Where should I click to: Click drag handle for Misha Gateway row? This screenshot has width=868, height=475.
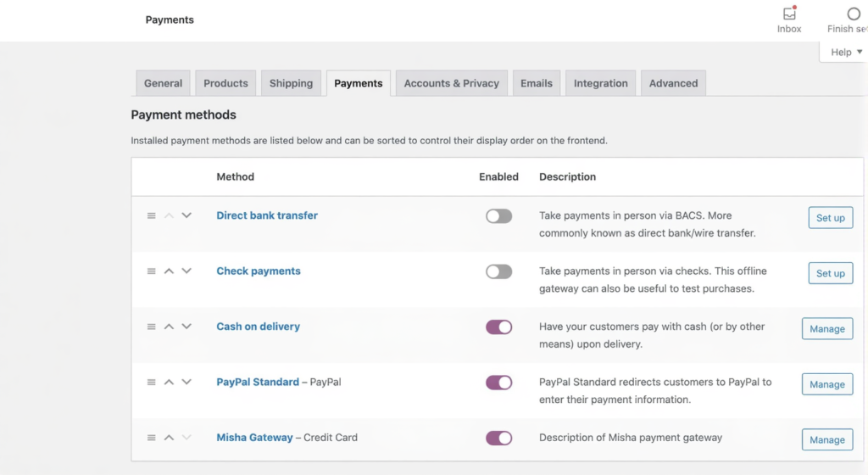[152, 438]
